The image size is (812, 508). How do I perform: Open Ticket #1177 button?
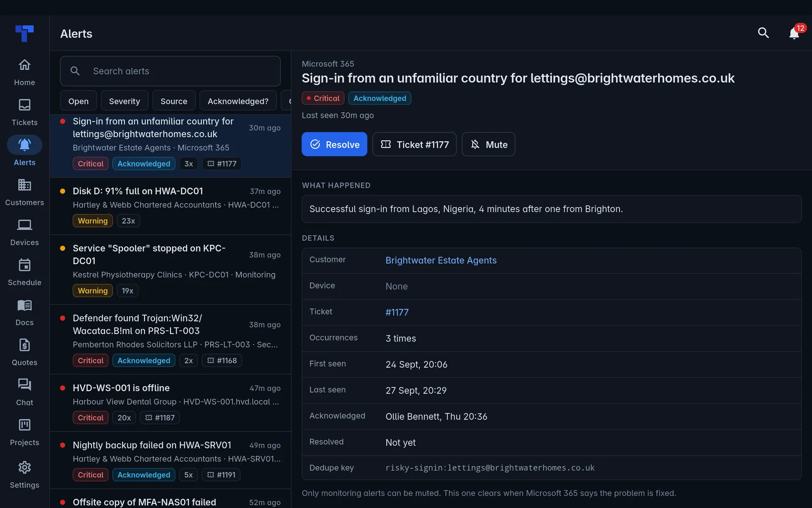tap(415, 144)
